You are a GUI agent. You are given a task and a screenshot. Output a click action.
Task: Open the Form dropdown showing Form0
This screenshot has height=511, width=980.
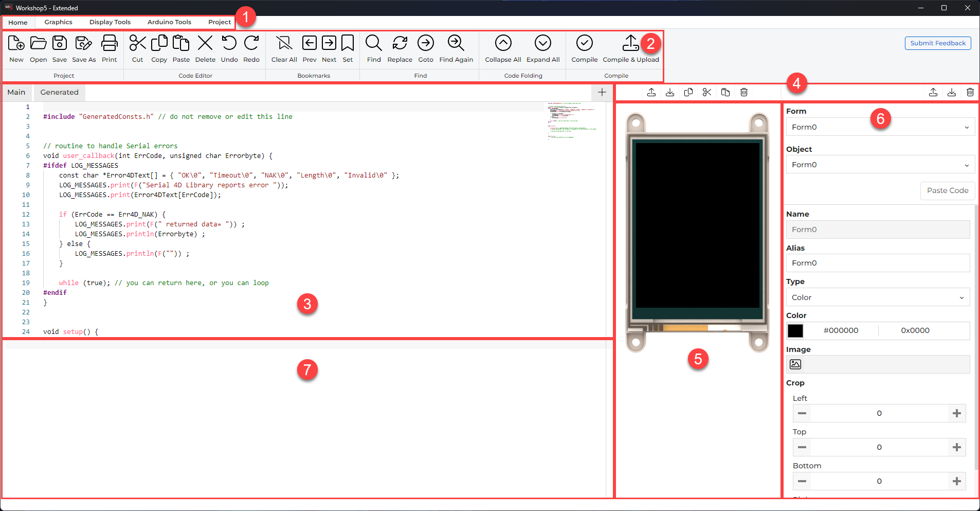point(880,127)
